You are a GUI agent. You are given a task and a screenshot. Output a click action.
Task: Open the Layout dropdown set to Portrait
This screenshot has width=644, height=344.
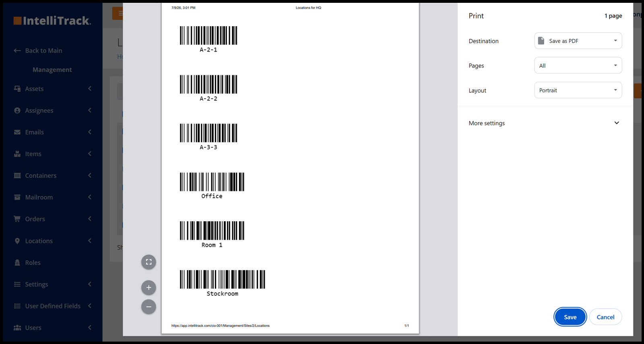(x=578, y=90)
